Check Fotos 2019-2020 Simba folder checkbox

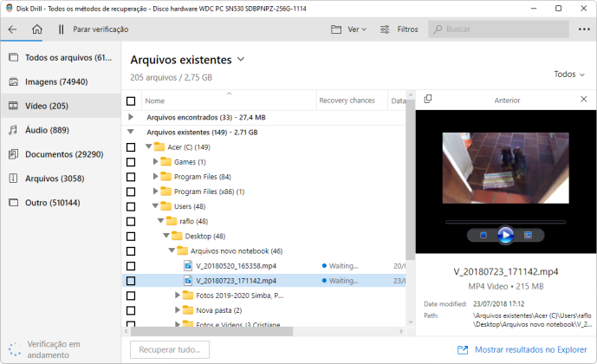131,296
